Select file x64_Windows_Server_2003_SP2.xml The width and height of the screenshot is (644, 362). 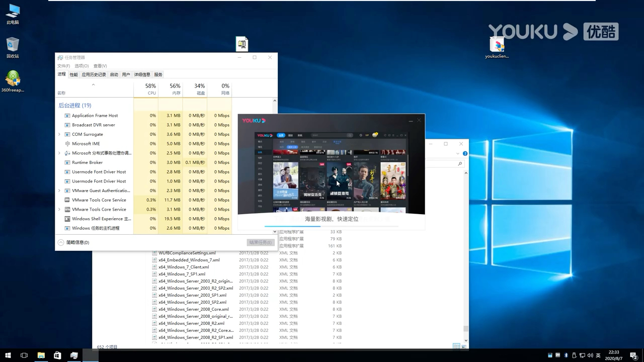pos(192,302)
